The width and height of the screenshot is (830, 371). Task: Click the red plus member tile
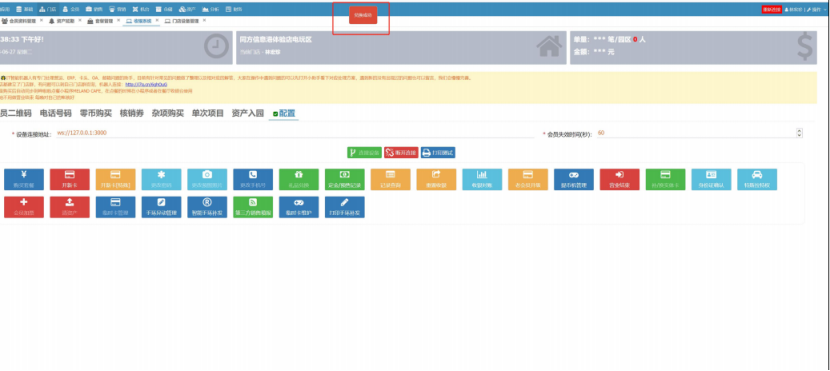coord(24,207)
